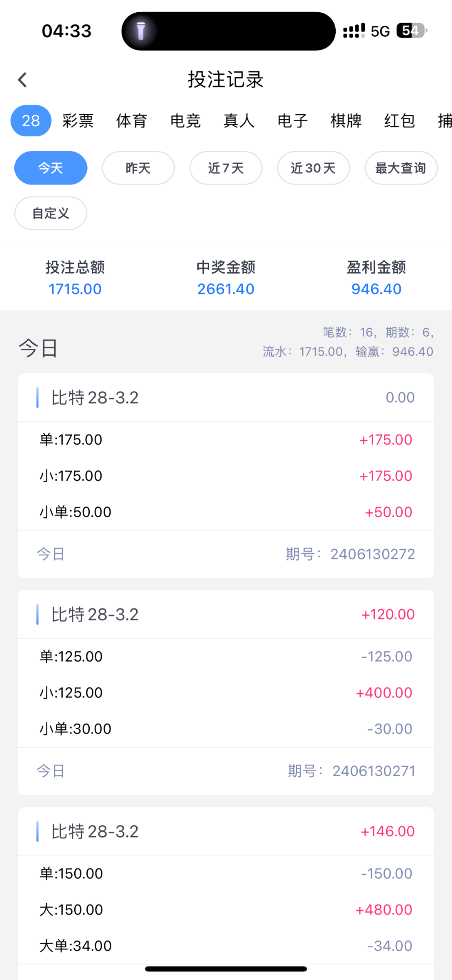452x980 pixels.
Task: Switch to the 彩票 tab
Action: click(x=78, y=121)
